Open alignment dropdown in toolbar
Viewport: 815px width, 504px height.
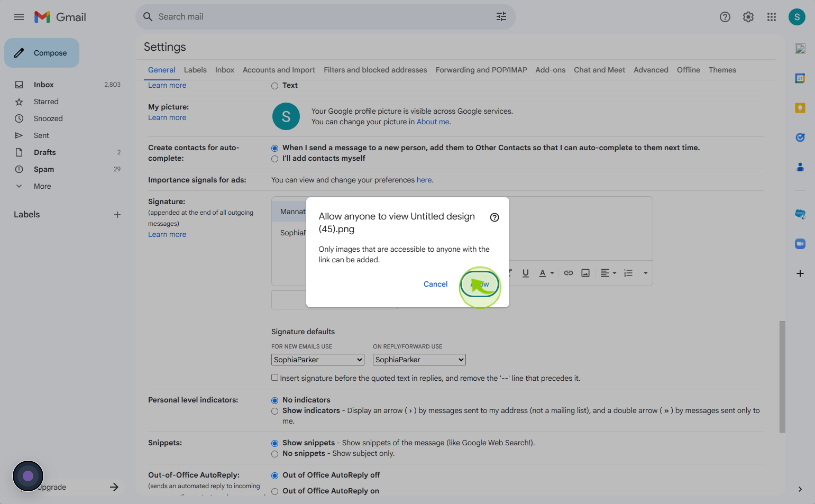(x=609, y=273)
